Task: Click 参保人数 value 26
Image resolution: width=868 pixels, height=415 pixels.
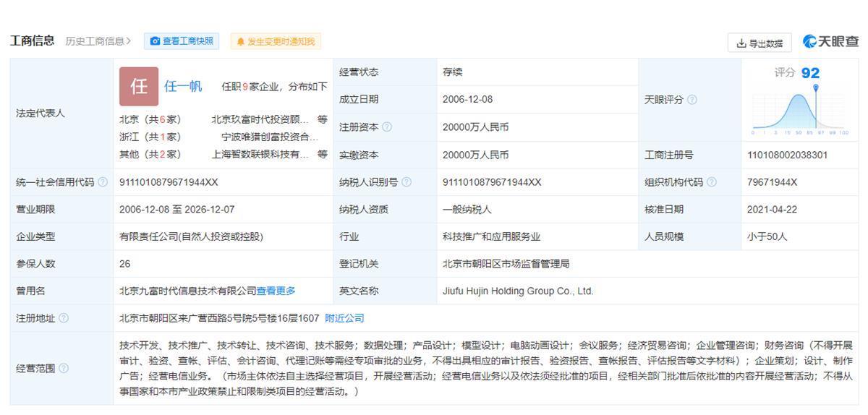Action: coord(125,264)
